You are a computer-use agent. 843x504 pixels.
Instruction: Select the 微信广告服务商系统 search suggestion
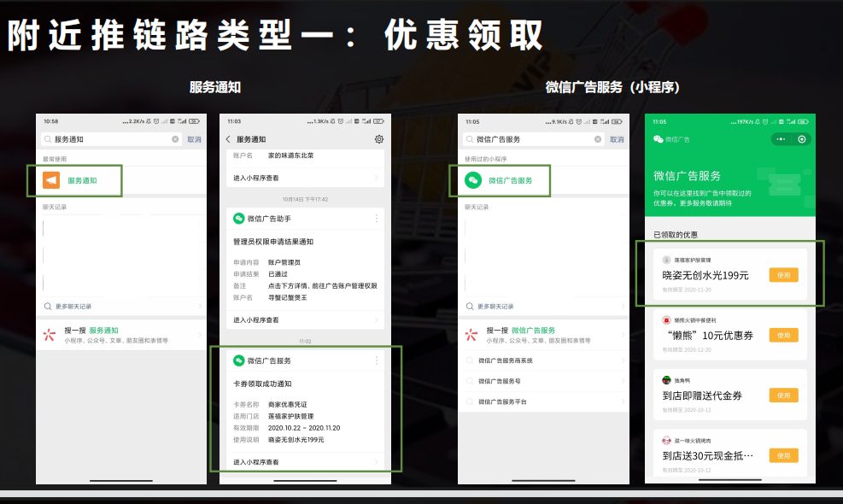[x=543, y=360]
